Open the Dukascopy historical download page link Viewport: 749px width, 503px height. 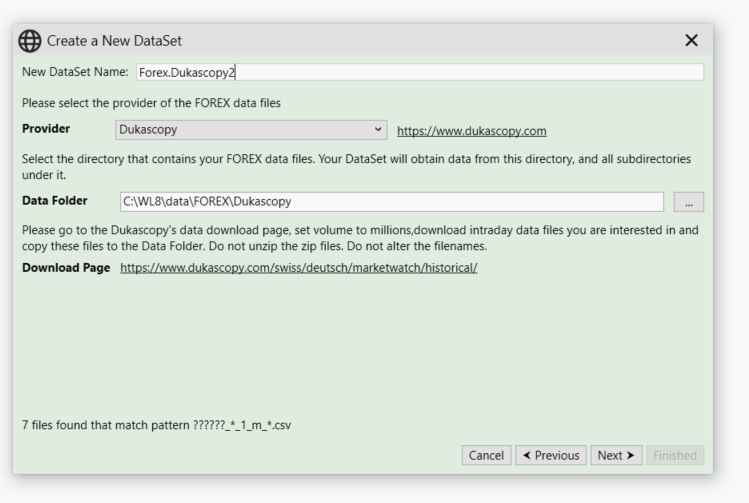(299, 268)
